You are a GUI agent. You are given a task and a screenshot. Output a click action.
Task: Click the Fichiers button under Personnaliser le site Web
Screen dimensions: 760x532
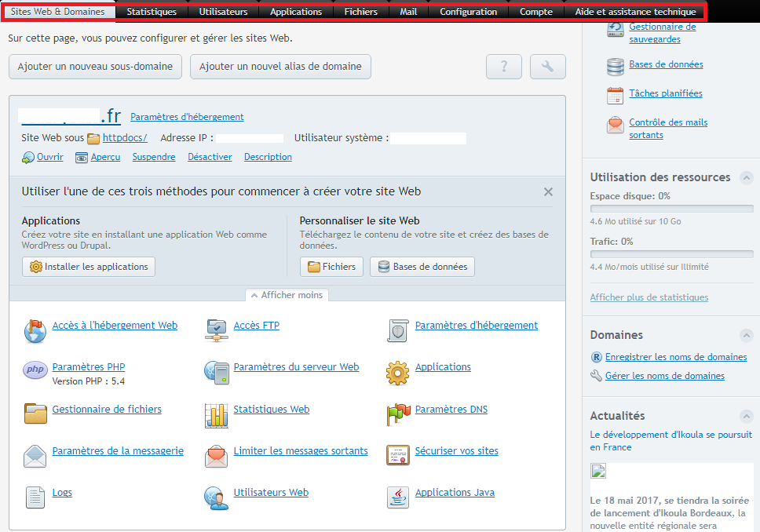tap(331, 267)
